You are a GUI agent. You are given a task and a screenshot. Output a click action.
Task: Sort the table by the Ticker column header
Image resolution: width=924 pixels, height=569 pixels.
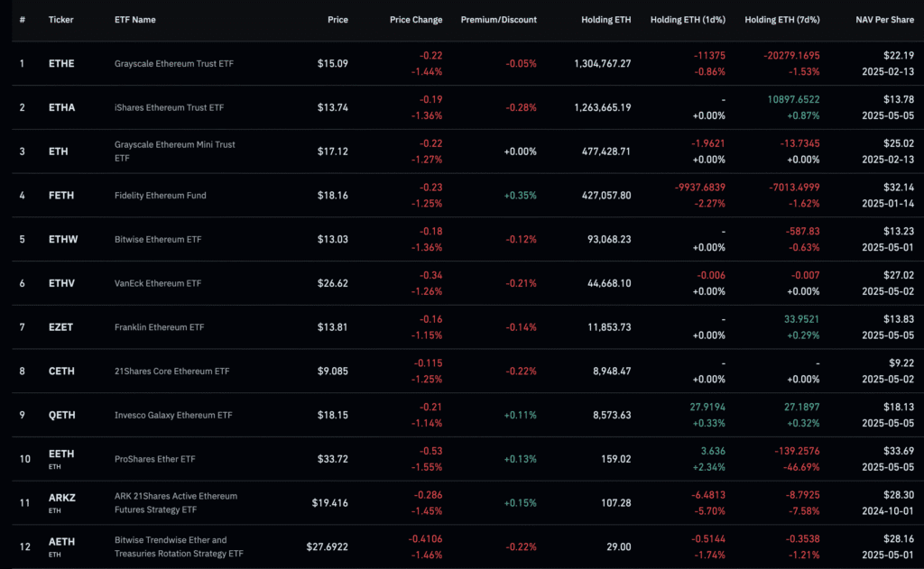click(x=60, y=20)
